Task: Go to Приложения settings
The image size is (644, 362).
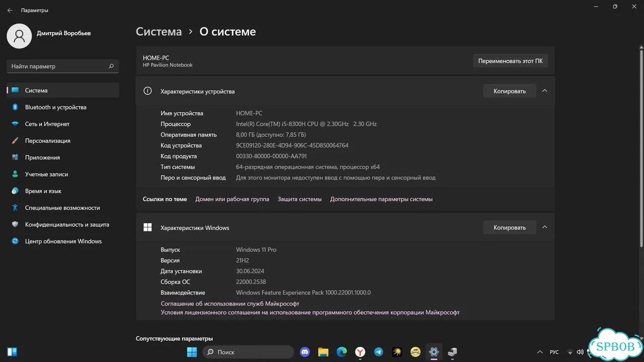Action: point(63,157)
